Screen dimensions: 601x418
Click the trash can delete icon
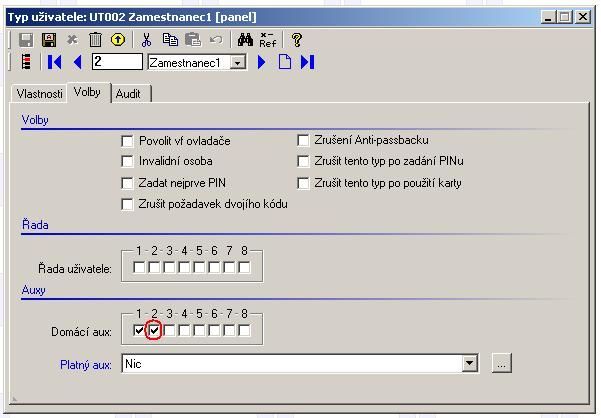coord(95,40)
